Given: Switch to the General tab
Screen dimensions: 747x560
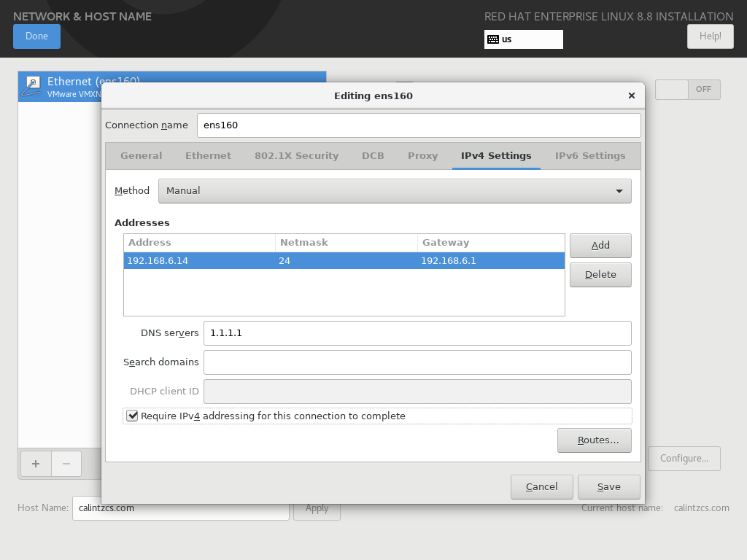Looking at the screenshot, I should pos(141,156).
